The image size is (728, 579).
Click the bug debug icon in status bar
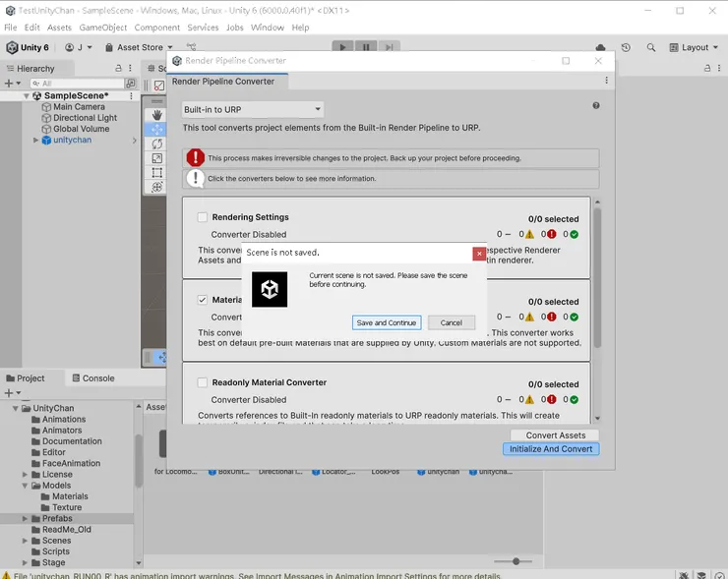point(684,575)
